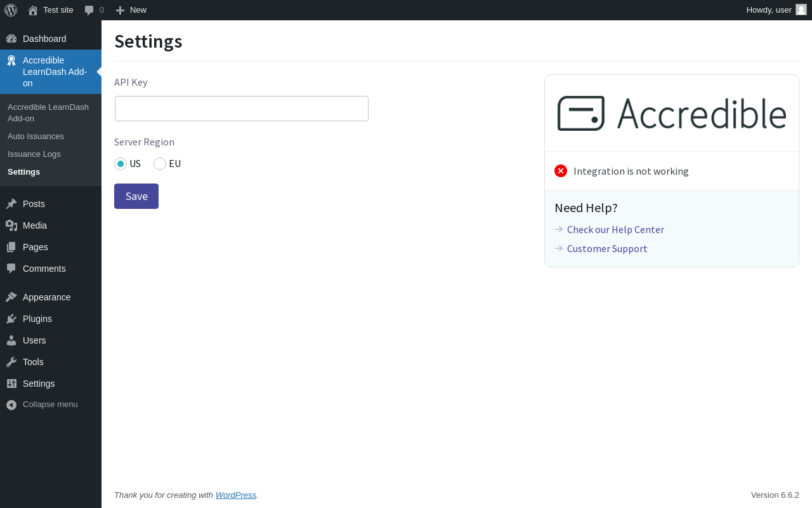Click the Dashboard gauge icon

click(11, 39)
